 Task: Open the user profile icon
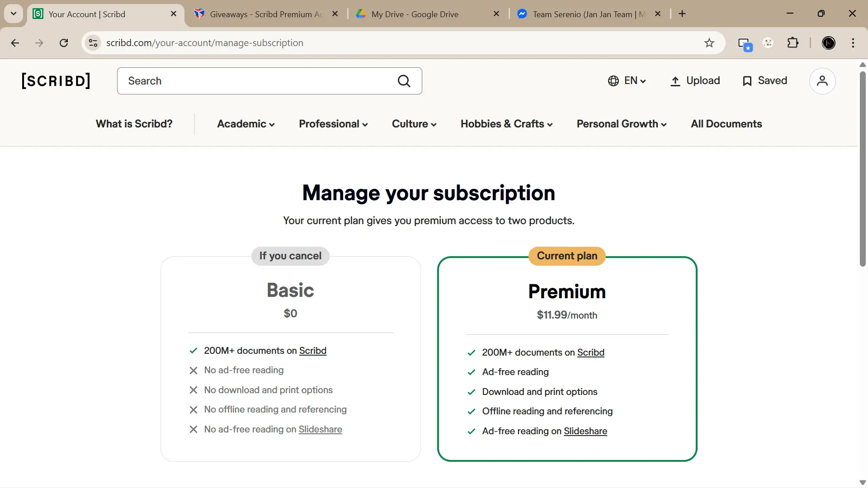(x=822, y=81)
